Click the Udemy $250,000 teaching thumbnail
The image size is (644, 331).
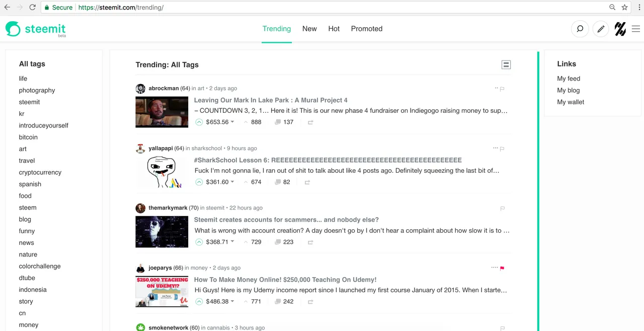point(162,292)
